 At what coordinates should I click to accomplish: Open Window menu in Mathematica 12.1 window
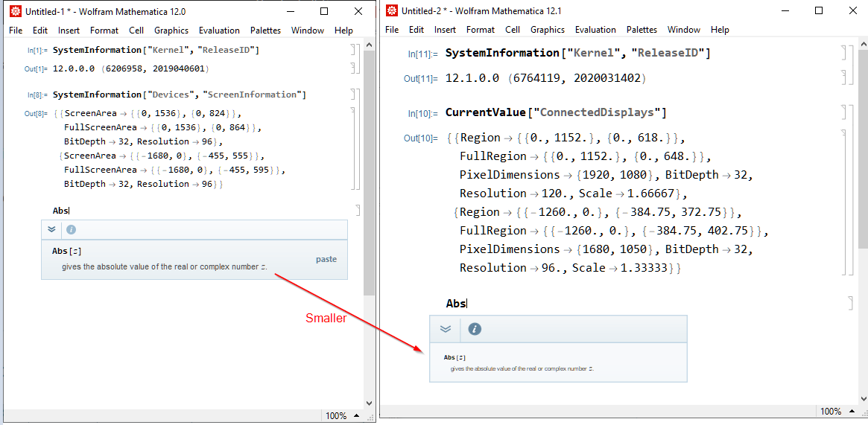[x=684, y=30]
